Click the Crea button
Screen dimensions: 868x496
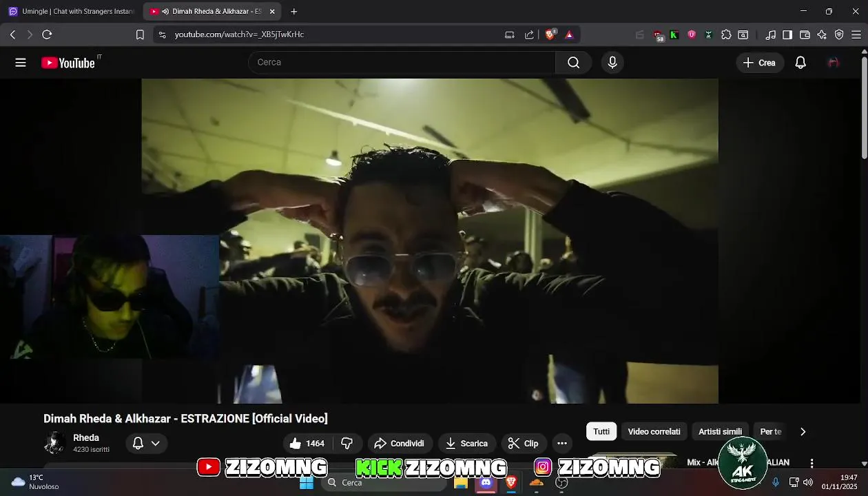pyautogui.click(x=760, y=63)
